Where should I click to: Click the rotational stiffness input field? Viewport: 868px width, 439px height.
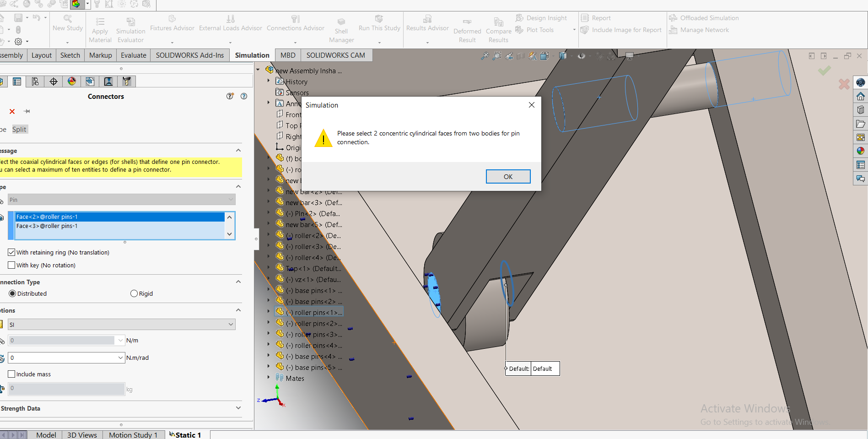click(62, 358)
